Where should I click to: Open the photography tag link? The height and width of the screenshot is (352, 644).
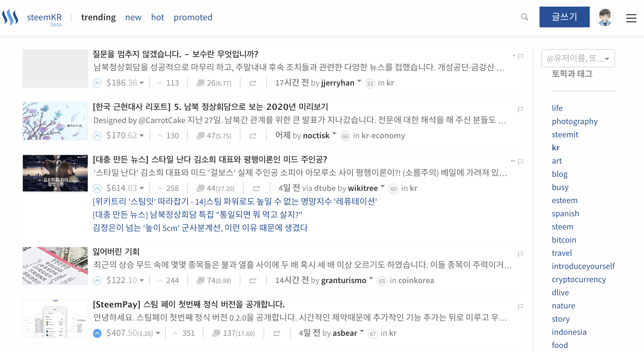[x=575, y=121]
